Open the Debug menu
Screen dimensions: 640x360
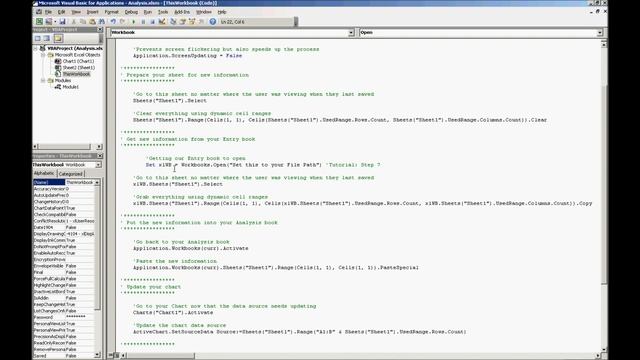131,12
